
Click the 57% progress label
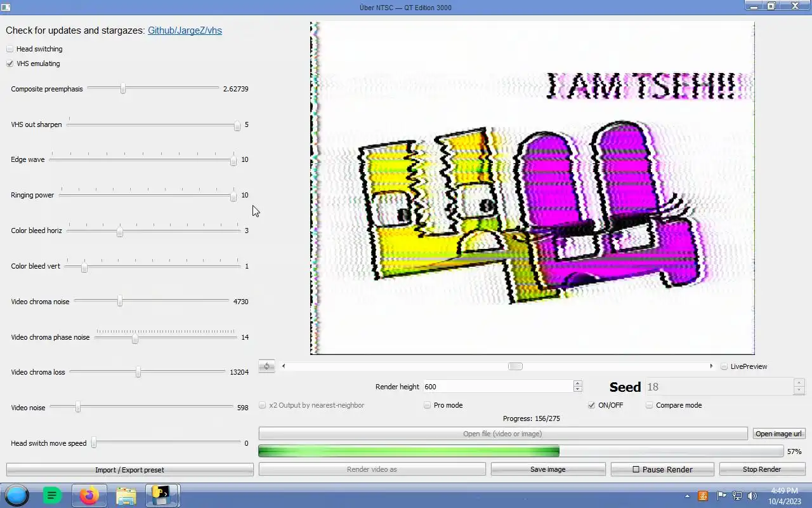(x=794, y=451)
